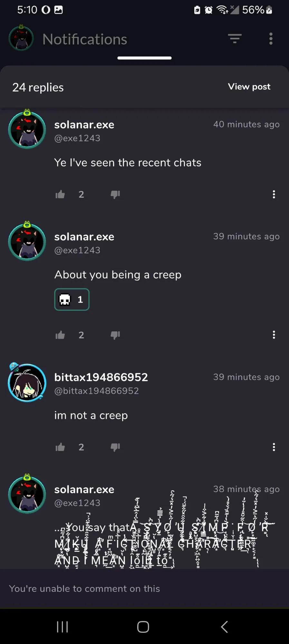The width and height of the screenshot is (289, 644).
Task: Open solanar.exe username on first comment
Action: [84, 125]
